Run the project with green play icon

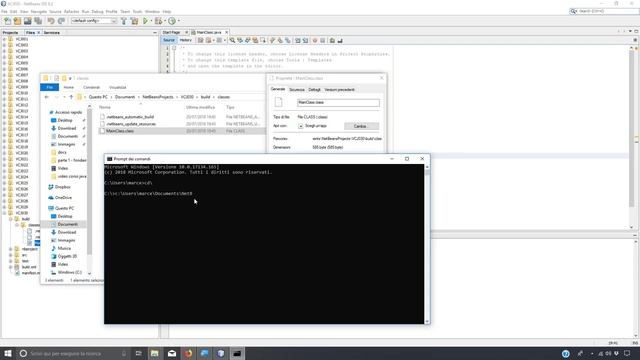pos(145,21)
